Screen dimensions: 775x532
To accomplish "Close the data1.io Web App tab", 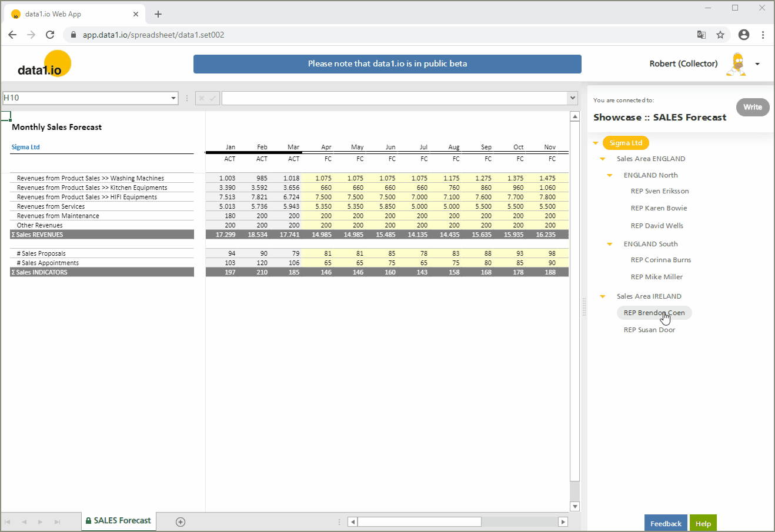I will point(136,14).
